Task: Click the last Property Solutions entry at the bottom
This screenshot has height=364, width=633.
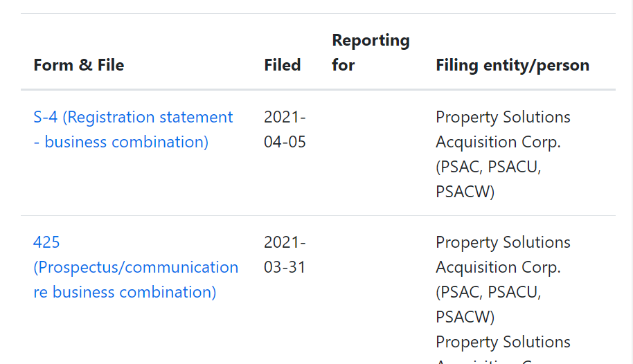Action: coord(503,343)
